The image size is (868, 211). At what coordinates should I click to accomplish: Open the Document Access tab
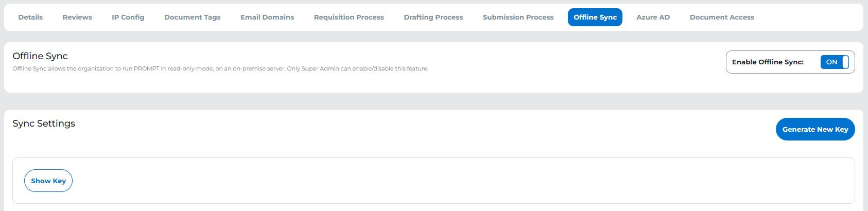click(722, 17)
